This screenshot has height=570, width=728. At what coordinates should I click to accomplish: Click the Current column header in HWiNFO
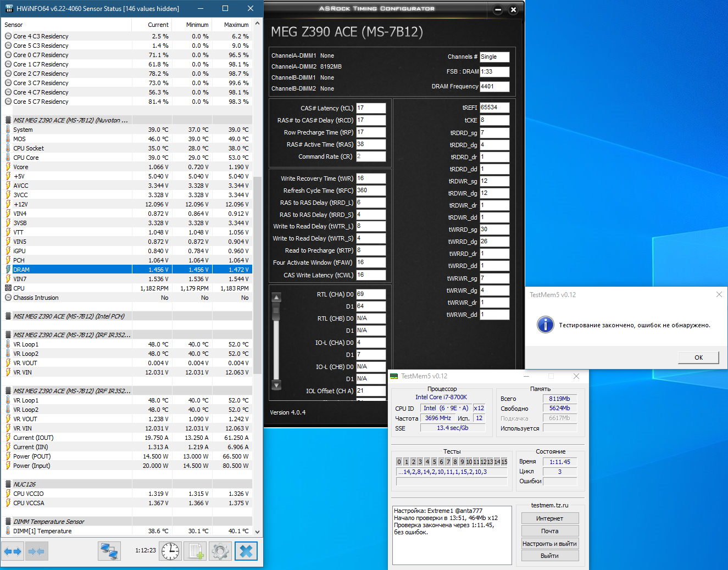point(152,25)
